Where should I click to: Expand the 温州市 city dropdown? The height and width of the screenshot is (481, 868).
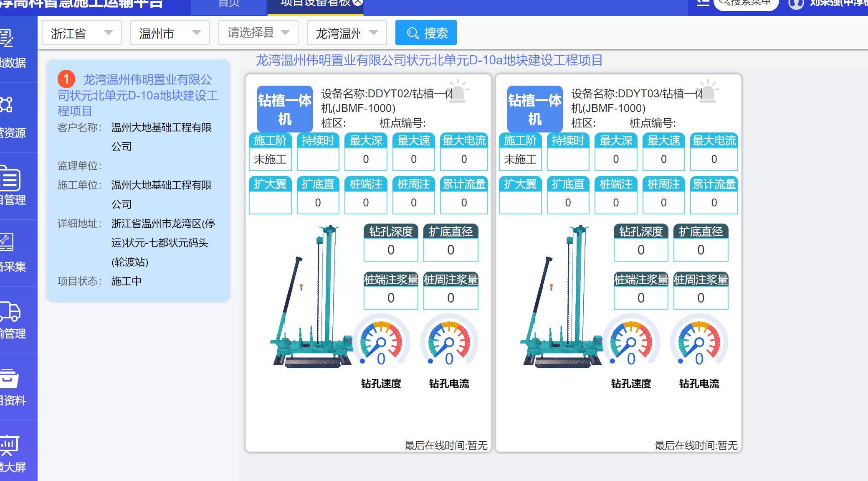point(170,33)
